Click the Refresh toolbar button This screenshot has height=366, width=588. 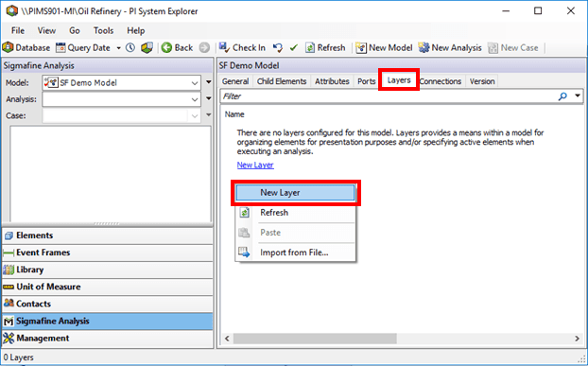coord(325,47)
